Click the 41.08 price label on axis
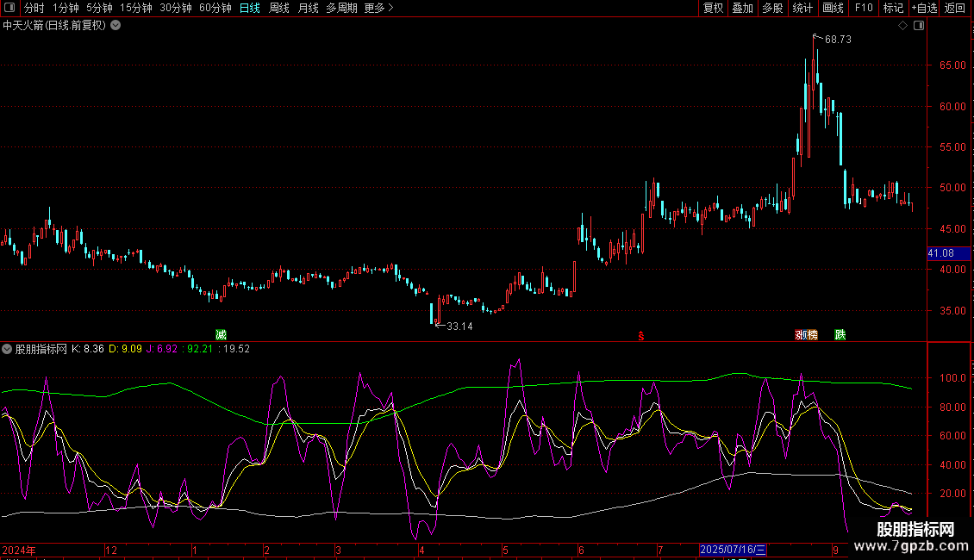The width and height of the screenshot is (974, 560). [940, 252]
